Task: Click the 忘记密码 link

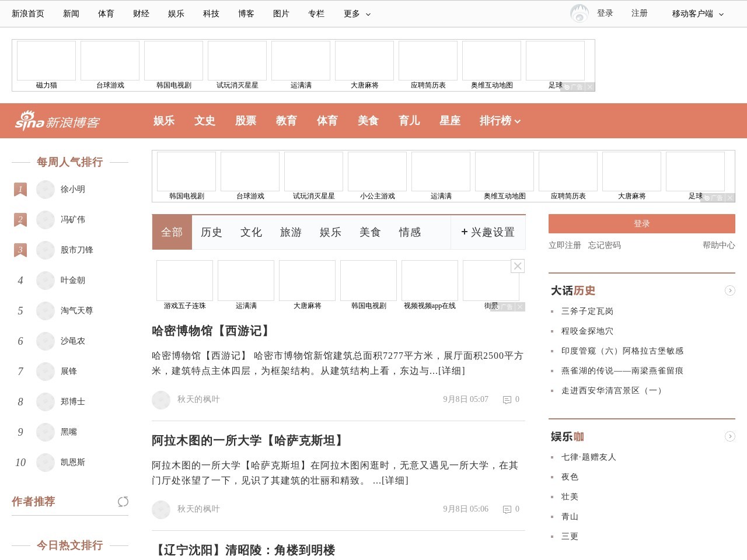Action: [x=605, y=246]
